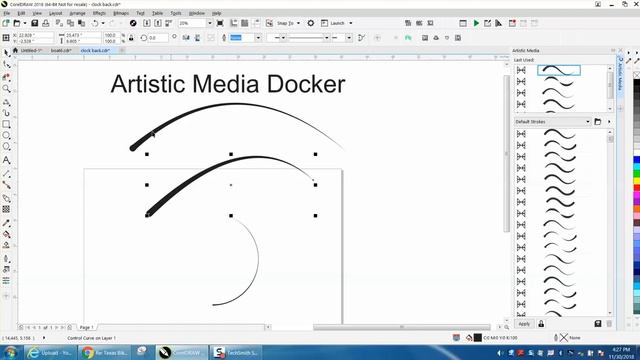The width and height of the screenshot is (640, 360).
Task: Click the Page 1 tab
Action: (86, 327)
